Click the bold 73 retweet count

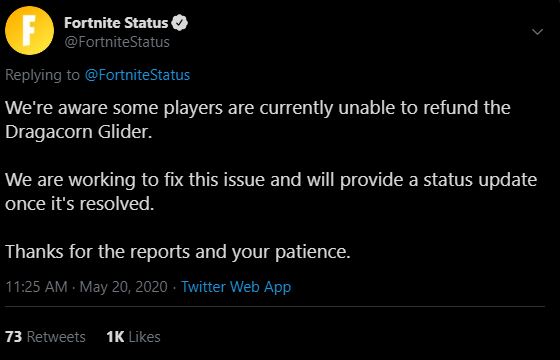[x=14, y=337]
